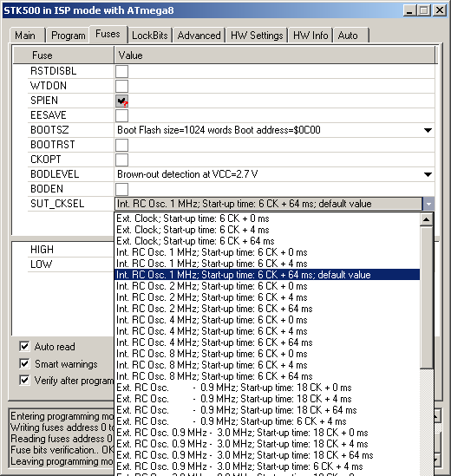Screen dimensions: 451x476
Task: Minimize the STK500 window
Action: click(x=409, y=10)
